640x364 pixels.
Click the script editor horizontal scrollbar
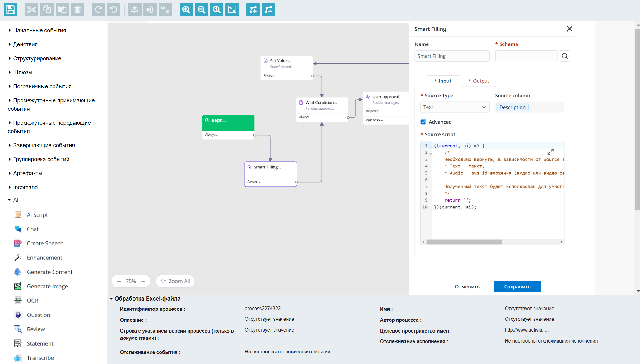click(x=464, y=242)
